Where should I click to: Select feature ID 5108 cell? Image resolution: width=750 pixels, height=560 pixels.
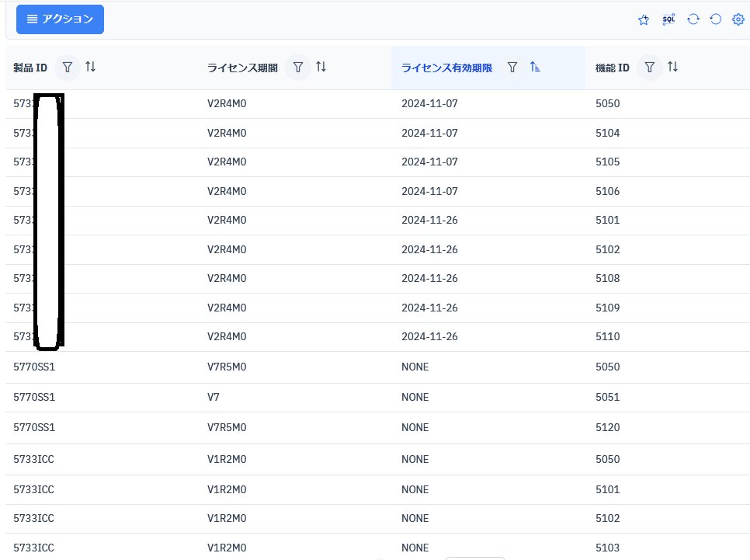(x=607, y=279)
